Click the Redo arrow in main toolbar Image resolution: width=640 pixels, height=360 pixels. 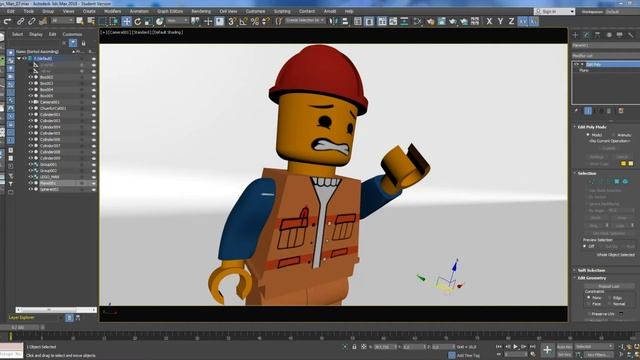[7, 21]
